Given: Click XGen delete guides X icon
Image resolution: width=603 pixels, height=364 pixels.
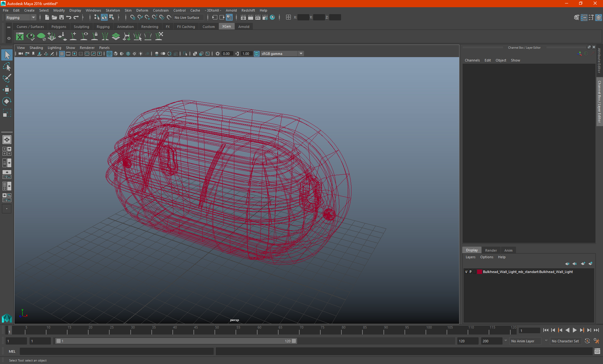Looking at the screenshot, I should pos(159,37).
